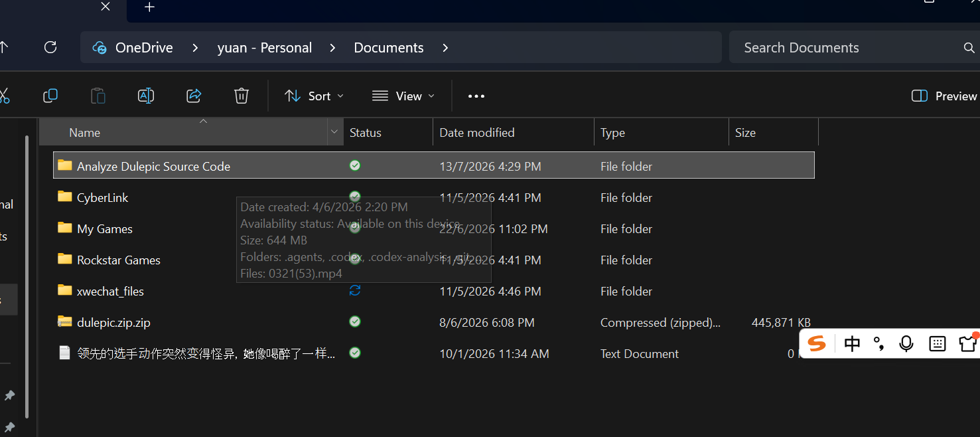Click the Delete trash icon
Viewport: 980px width, 437px height.
(242, 96)
